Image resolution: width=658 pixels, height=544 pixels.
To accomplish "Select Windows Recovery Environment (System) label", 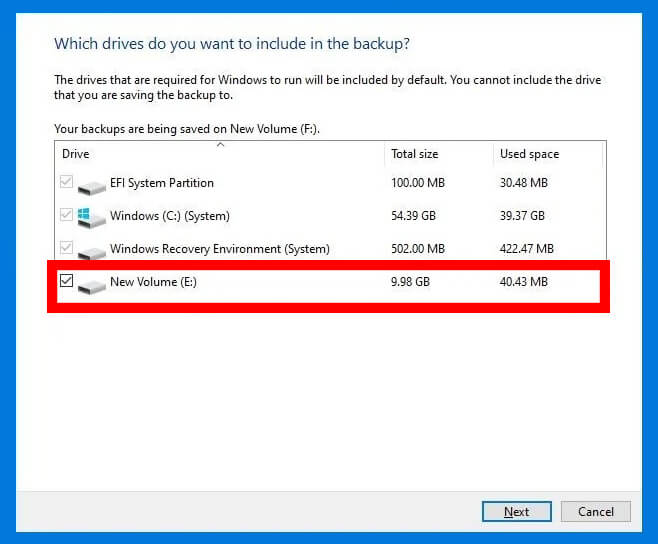I will [219, 249].
